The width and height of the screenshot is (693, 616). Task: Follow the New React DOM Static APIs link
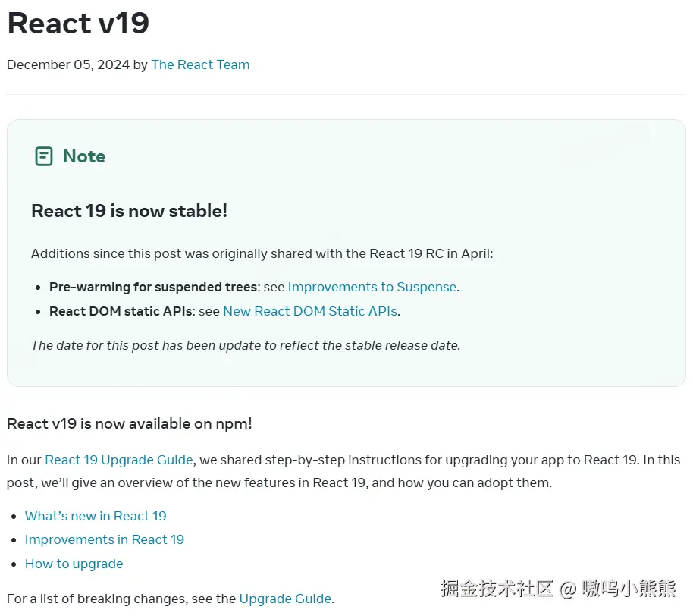click(310, 311)
